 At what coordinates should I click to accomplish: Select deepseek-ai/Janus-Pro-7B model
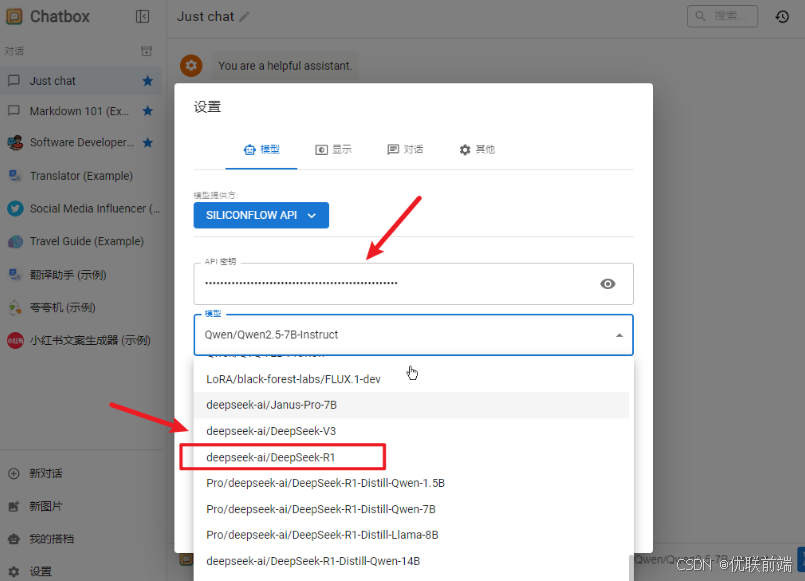pos(411,405)
